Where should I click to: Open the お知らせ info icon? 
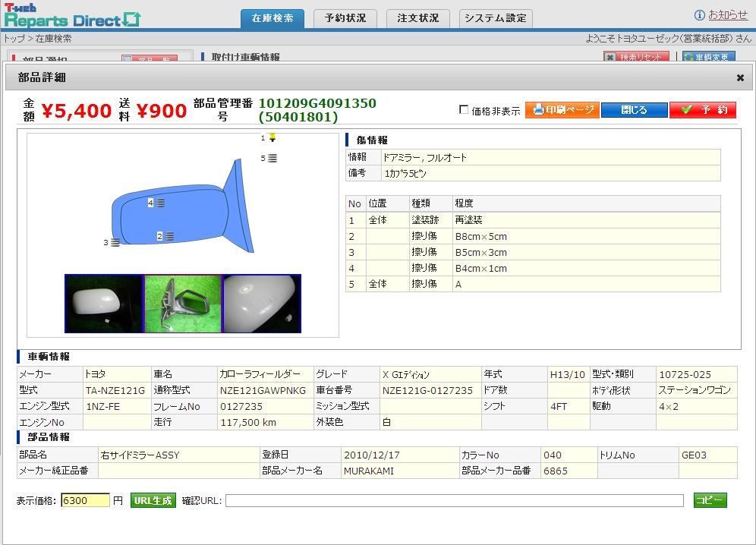[699, 15]
